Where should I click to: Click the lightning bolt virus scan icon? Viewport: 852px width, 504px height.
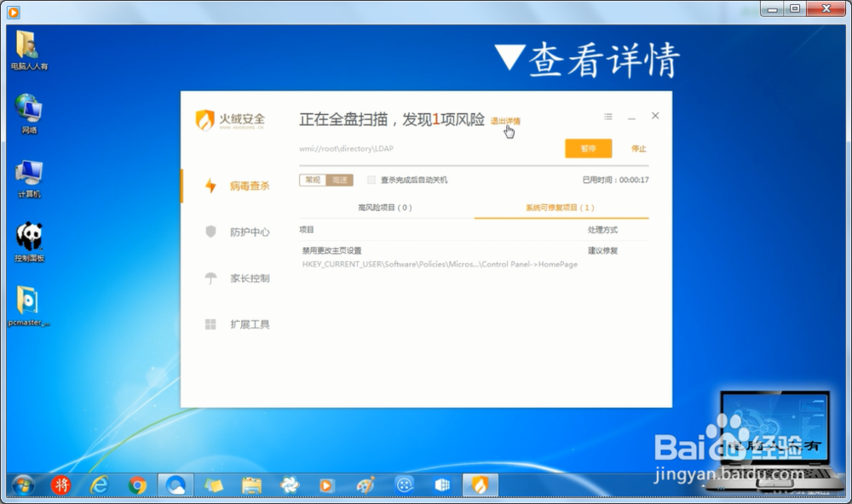(x=210, y=186)
